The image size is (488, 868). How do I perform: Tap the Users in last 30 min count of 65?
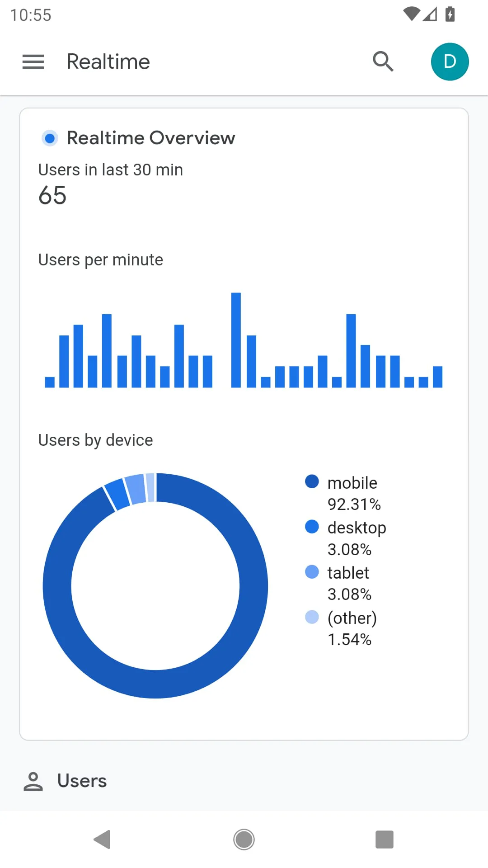(52, 195)
